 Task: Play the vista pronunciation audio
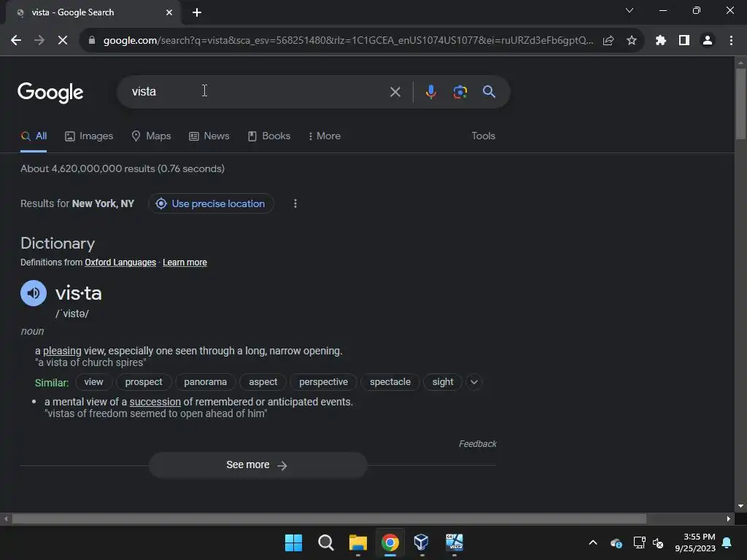34,293
